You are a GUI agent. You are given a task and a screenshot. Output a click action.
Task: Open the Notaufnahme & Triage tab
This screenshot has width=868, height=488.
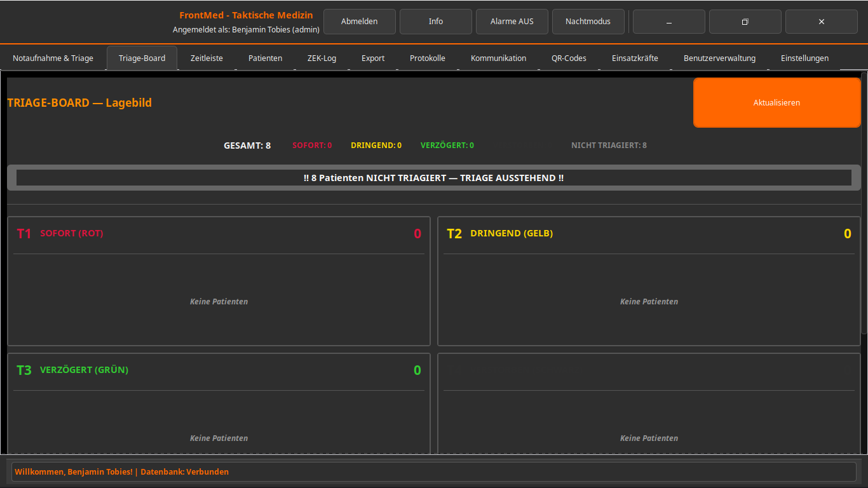click(x=53, y=58)
